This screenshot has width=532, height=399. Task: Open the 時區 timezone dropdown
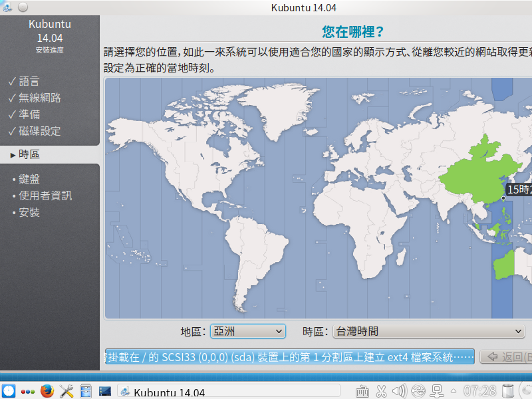coord(429,331)
